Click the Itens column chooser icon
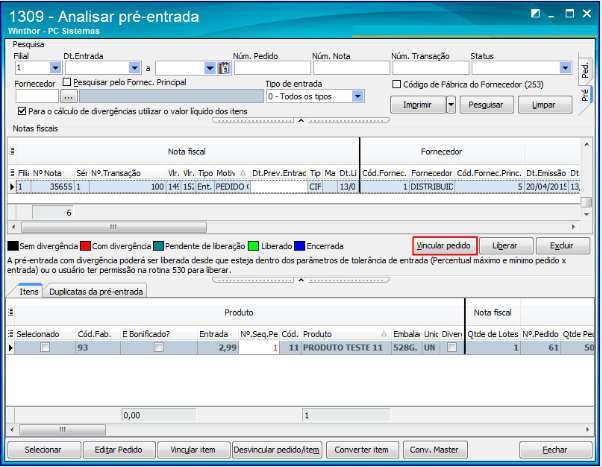Screen dimensions: 602x467 click(11, 334)
